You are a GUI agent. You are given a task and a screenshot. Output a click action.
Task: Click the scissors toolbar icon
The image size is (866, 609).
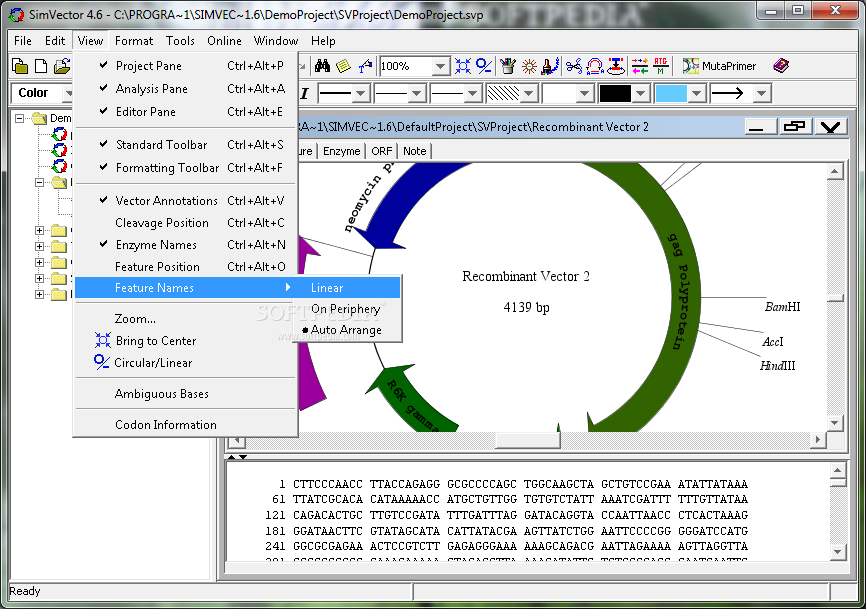coord(574,66)
